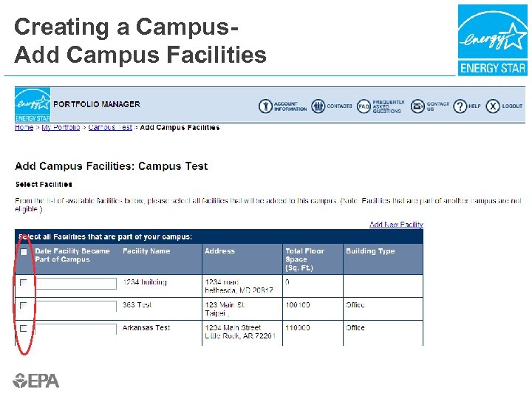Click the Arkansas Test date input field

point(76,329)
